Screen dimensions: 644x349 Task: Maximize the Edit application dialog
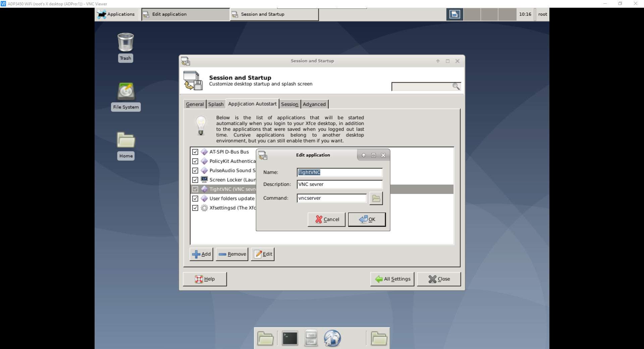373,155
